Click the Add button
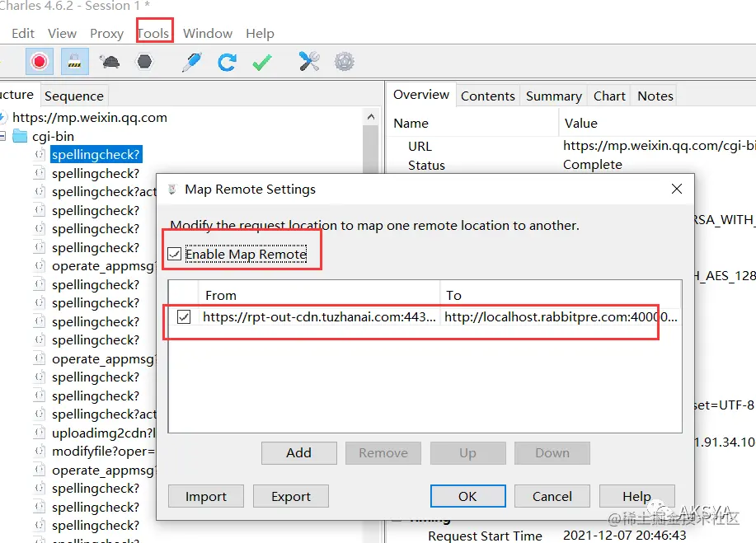This screenshot has height=543, width=756. click(299, 453)
